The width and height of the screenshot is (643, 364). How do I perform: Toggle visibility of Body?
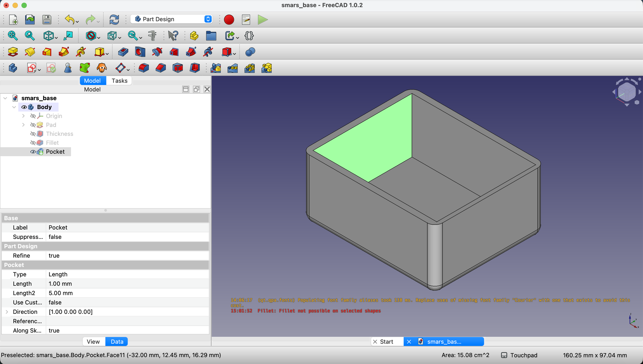(24, 107)
